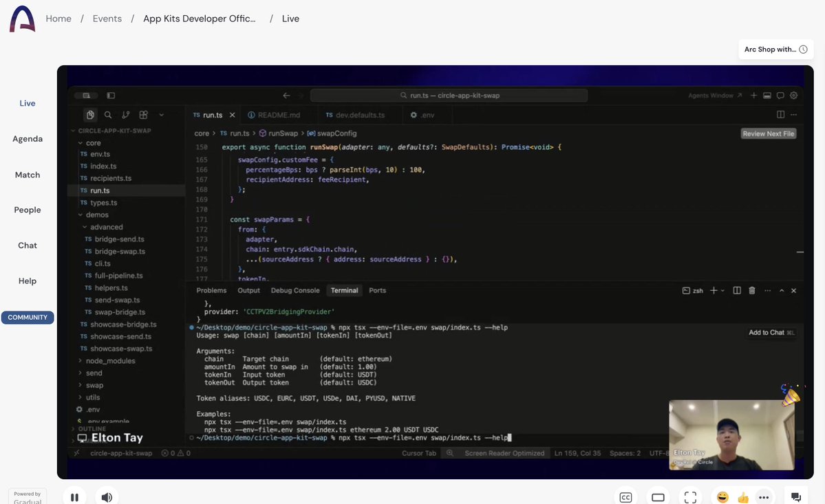Click the Add to Chat button
Viewport: 825px width, 504px height.
click(x=771, y=333)
